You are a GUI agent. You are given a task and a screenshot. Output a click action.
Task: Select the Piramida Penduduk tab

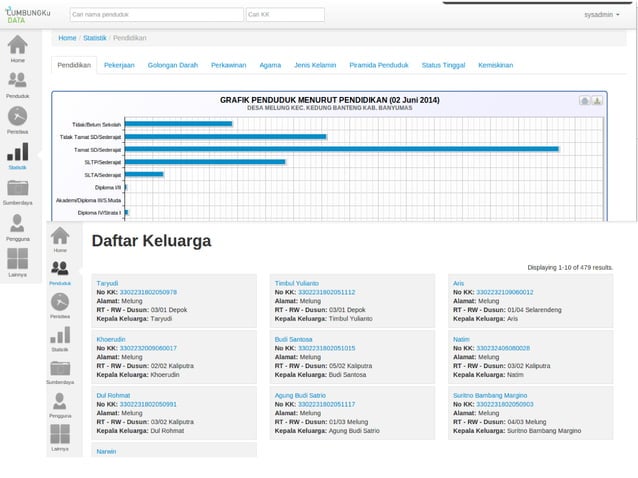[x=379, y=65]
